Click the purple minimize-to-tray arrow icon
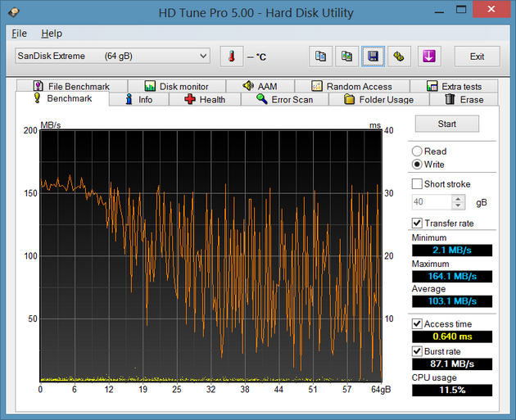This screenshot has height=420, width=516. 429,56
